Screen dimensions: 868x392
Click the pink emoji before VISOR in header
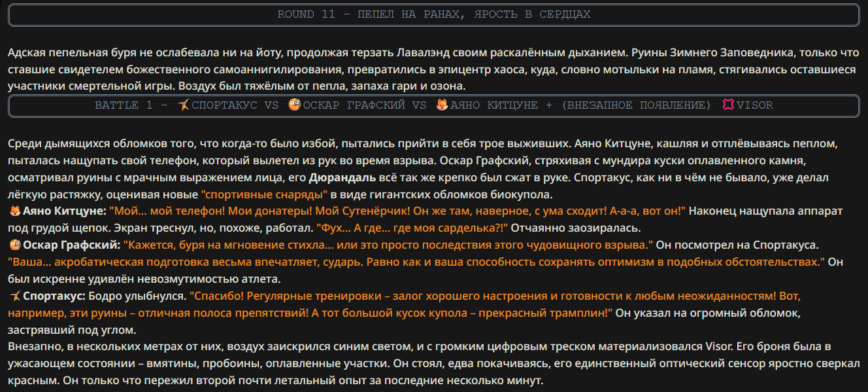click(728, 105)
